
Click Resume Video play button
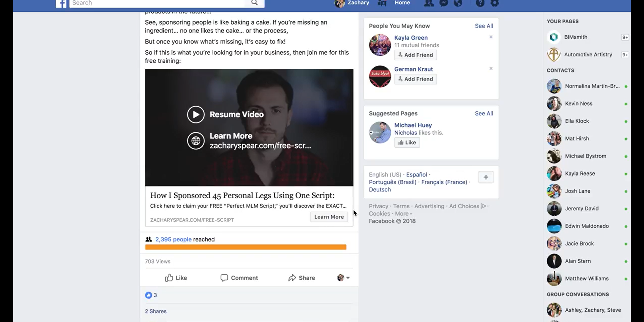[196, 114]
